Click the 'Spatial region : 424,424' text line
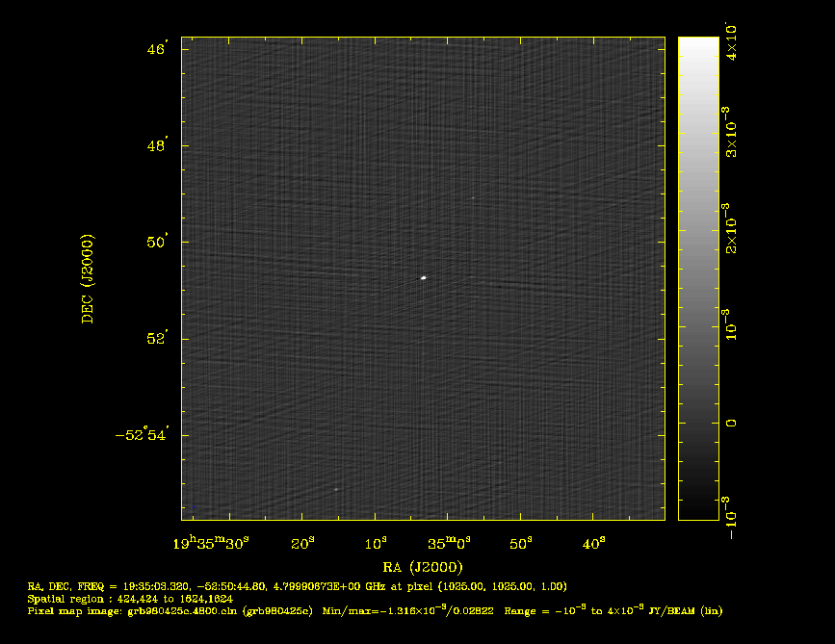The width and height of the screenshot is (835, 644). [130, 599]
